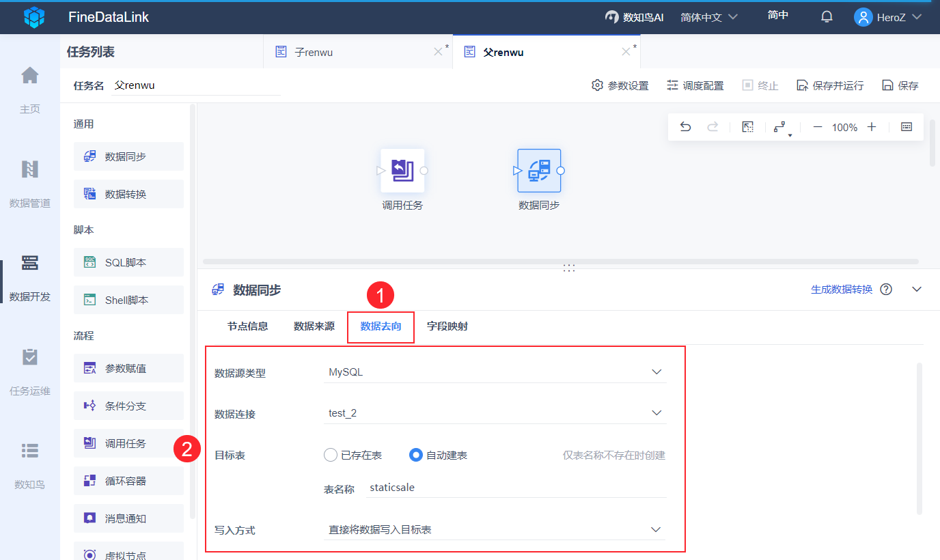Select the 调用任务 node in the palette
Image resolution: width=940 pixels, height=560 pixels.
point(128,443)
